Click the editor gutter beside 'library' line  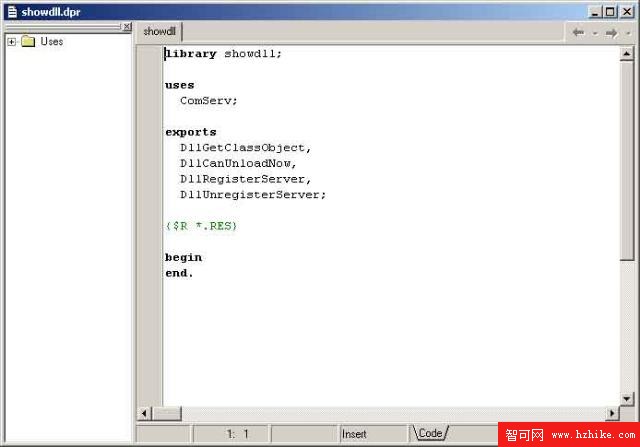tap(150, 54)
